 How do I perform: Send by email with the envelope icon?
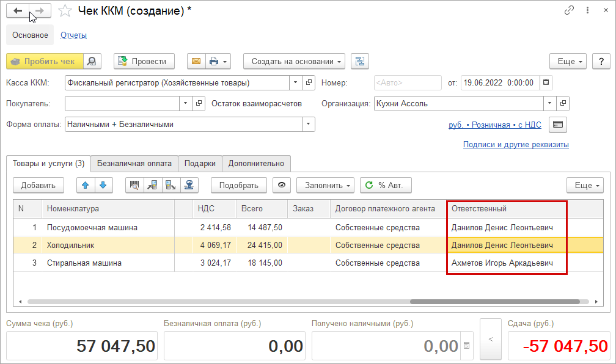(196, 61)
